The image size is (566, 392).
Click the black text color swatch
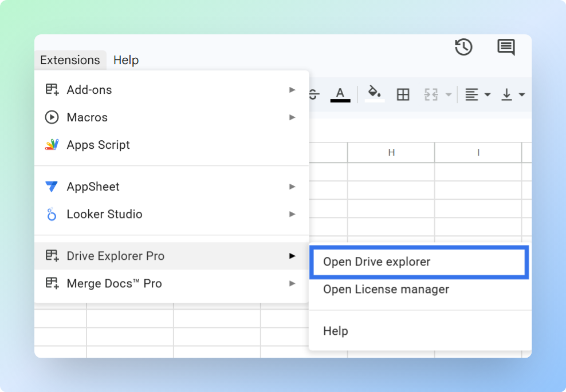click(340, 101)
